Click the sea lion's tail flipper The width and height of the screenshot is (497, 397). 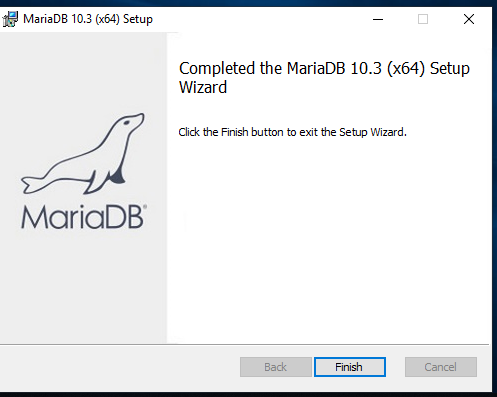(x=32, y=185)
